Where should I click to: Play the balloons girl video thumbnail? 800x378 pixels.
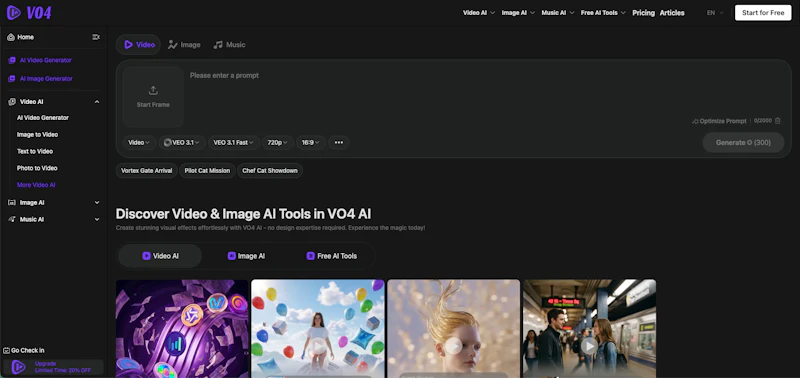coord(318,346)
